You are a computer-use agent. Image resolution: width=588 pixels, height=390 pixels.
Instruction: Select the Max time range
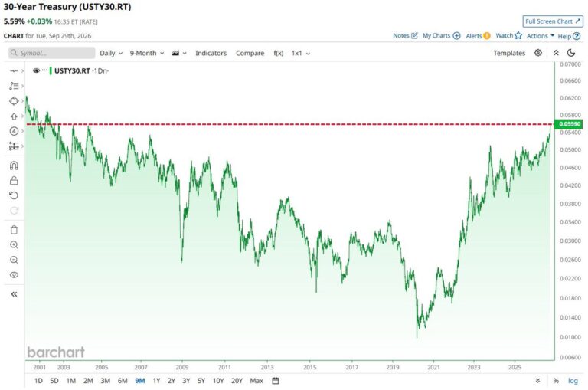point(256,381)
